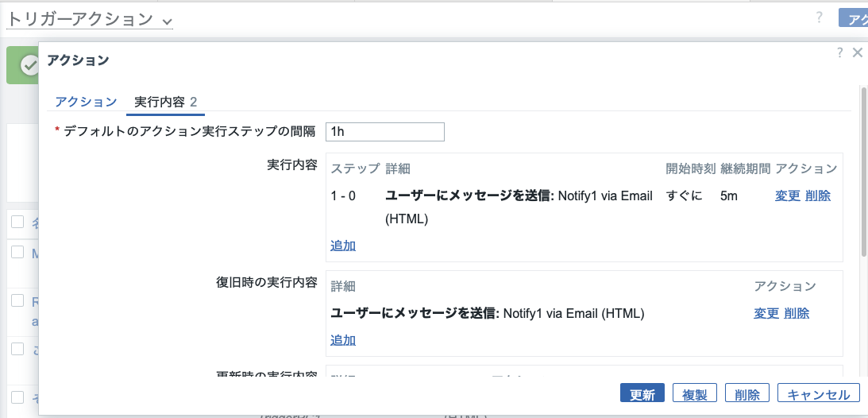The width and height of the screenshot is (868, 418).
Task: Click the 継続期間 column header
Action: [746, 168]
